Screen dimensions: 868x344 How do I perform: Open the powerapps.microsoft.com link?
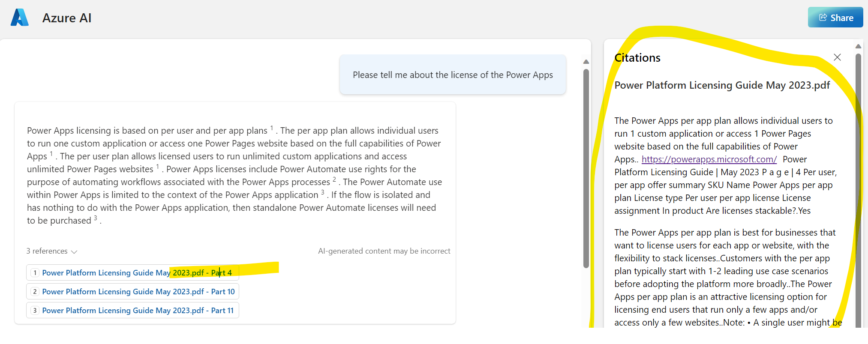click(x=709, y=159)
